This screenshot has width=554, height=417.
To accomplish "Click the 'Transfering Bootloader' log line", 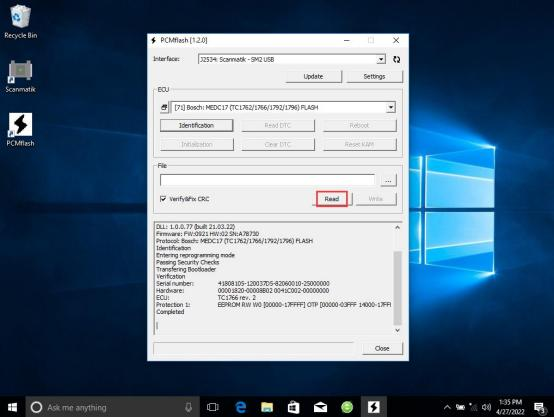I will (x=186, y=269).
